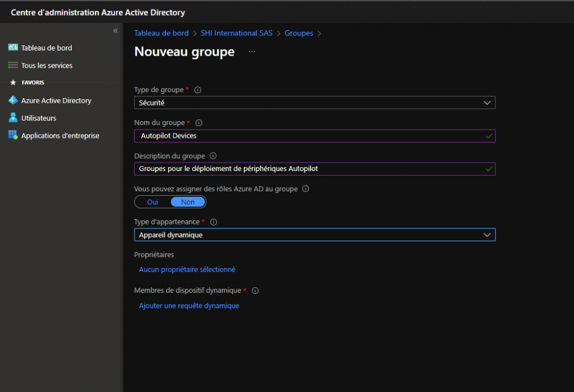Click the Centre d'administration Azure Active Directory title

[98, 12]
